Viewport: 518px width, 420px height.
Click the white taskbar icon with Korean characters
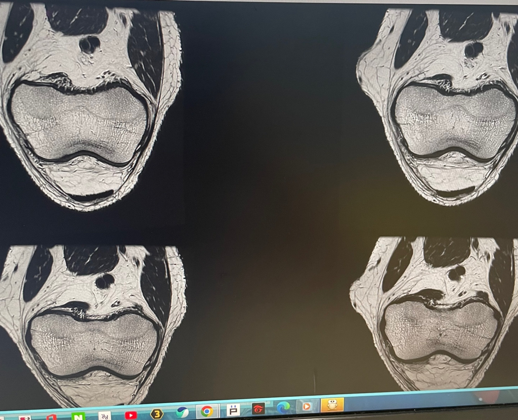tap(105, 416)
